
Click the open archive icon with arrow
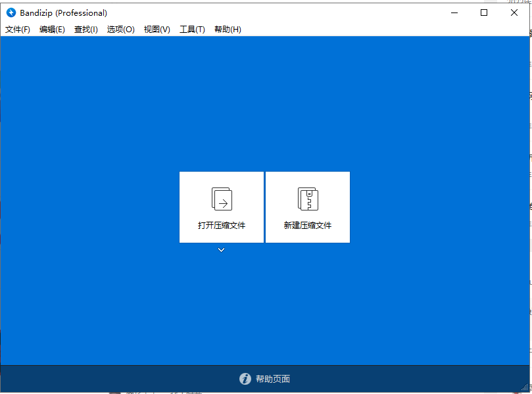coord(222,199)
